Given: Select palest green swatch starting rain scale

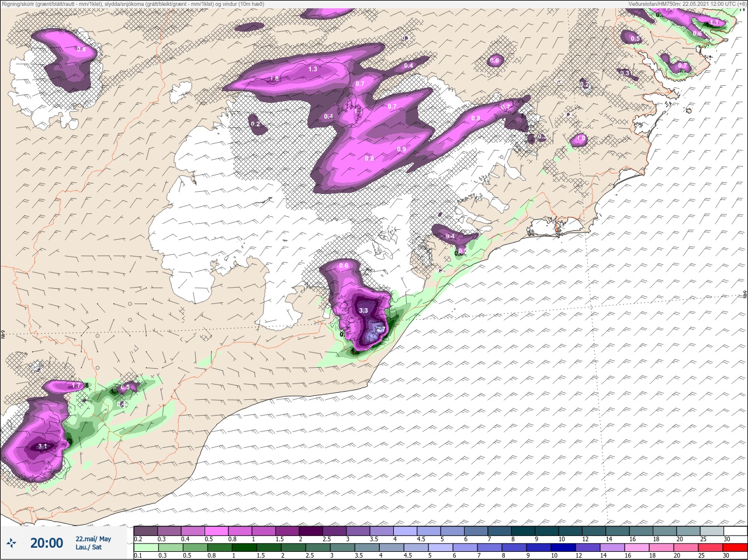Looking at the screenshot, I should [146, 548].
